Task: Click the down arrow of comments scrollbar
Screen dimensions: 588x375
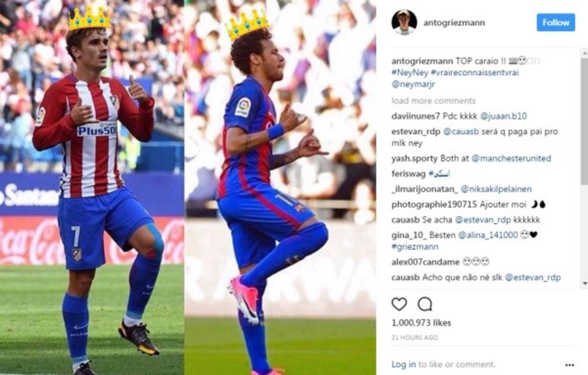Action: tap(585, 283)
